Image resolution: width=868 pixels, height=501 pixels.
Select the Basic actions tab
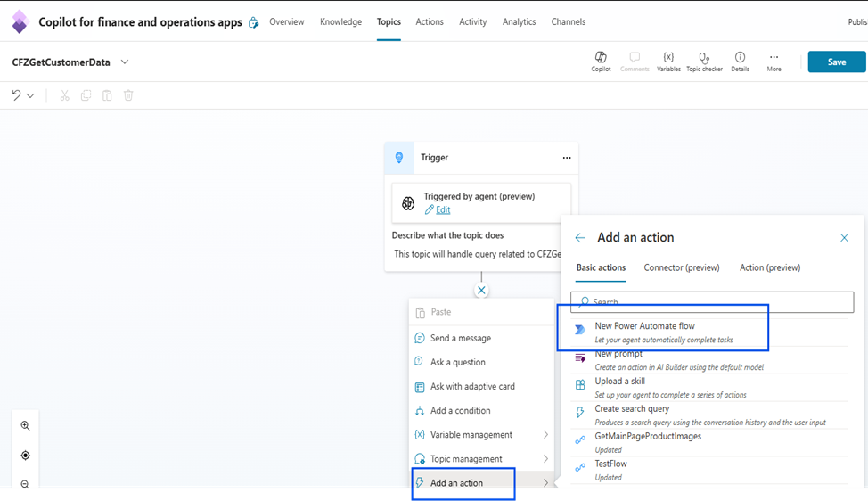601,268
